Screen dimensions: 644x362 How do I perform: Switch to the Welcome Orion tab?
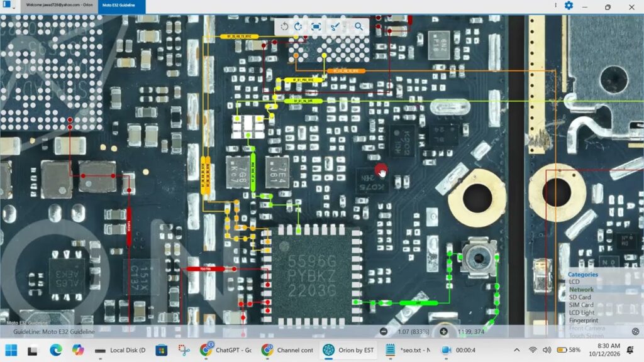tap(59, 5)
